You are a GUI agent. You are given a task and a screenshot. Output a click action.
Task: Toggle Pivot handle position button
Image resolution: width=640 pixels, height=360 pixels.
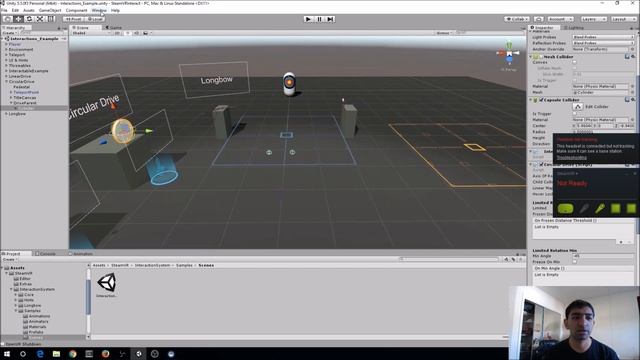coord(73,19)
